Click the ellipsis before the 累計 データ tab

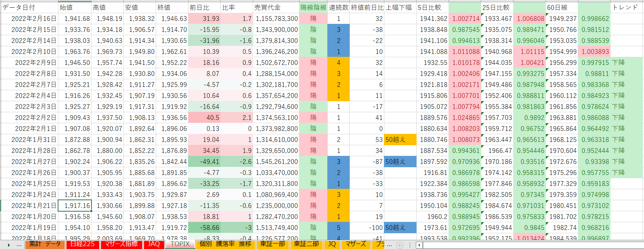(19, 245)
